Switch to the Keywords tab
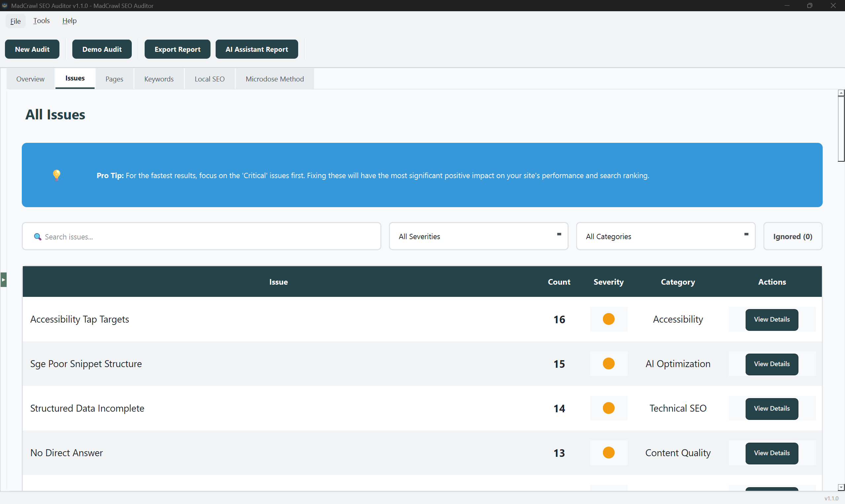 159,79
